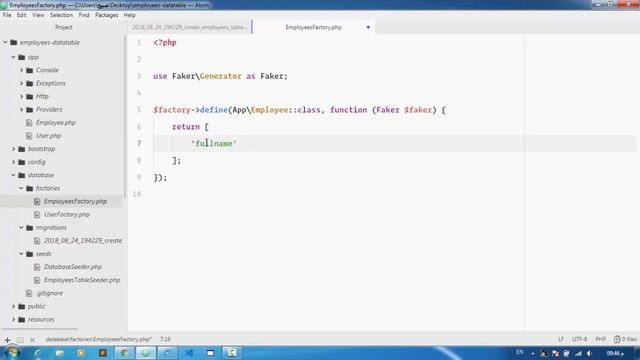Click the Providers folder icon
The width and height of the screenshot is (640, 360).
pyautogui.click(x=29, y=109)
